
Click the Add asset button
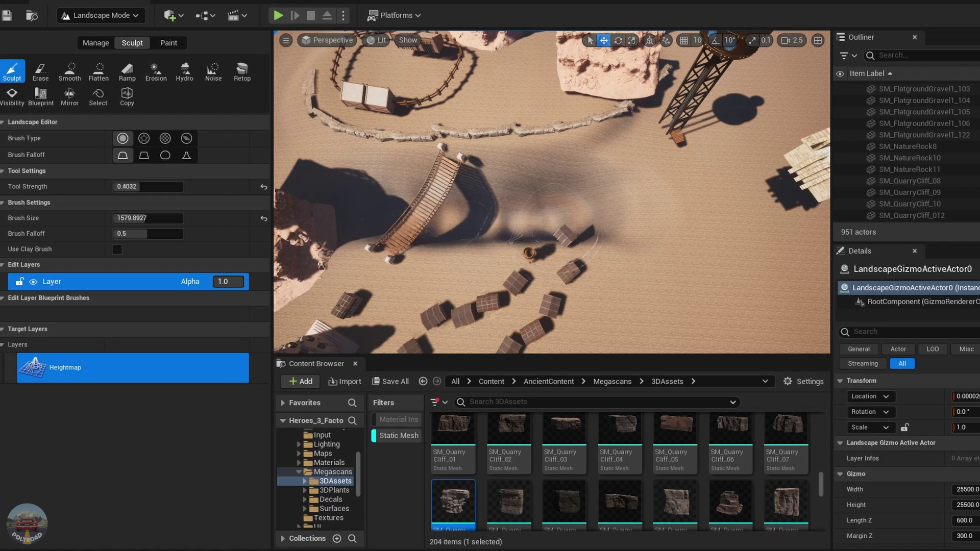coord(300,382)
